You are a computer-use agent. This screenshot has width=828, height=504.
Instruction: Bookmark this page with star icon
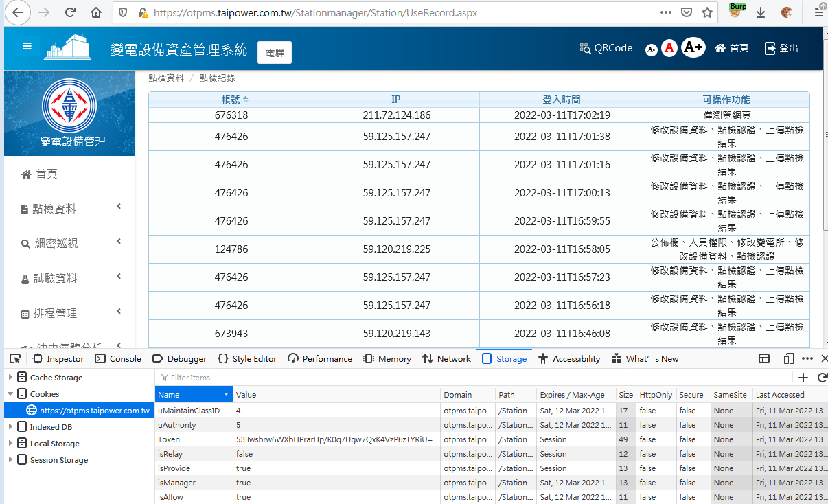point(707,12)
